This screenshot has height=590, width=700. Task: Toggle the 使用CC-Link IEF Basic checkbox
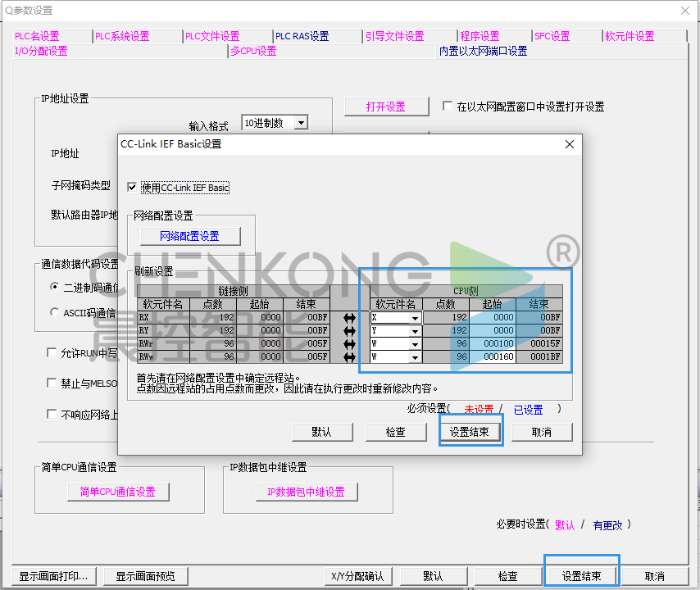coord(132,187)
